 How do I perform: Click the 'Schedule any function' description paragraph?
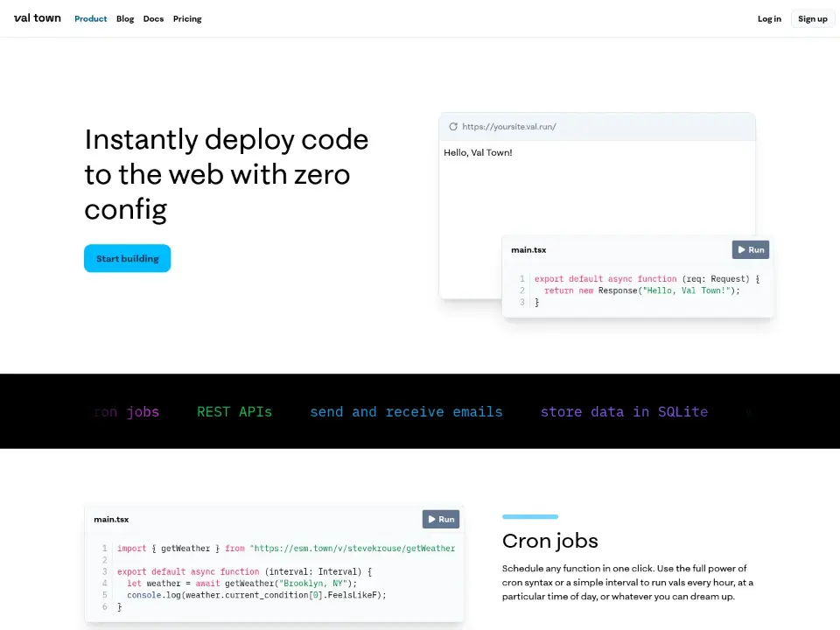(x=628, y=583)
